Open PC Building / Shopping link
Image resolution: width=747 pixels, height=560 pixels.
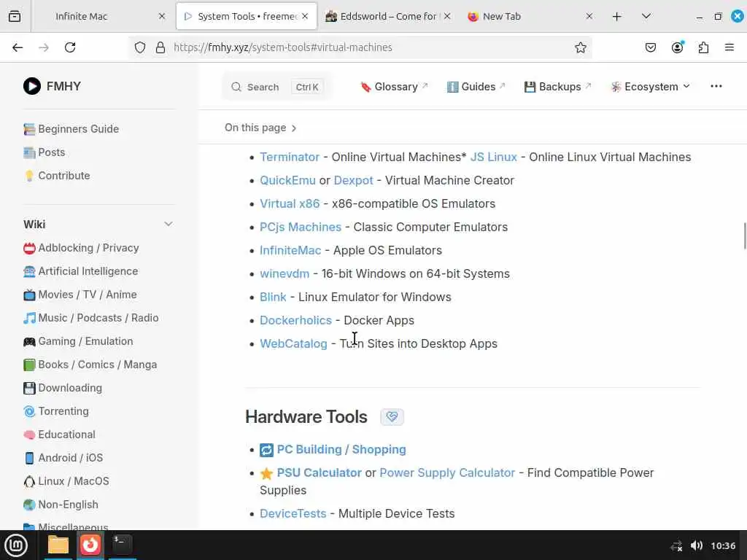coord(341,449)
